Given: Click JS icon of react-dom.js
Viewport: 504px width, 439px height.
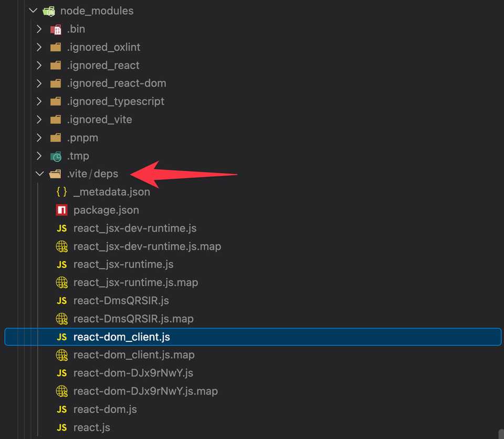Looking at the screenshot, I should coord(62,410).
